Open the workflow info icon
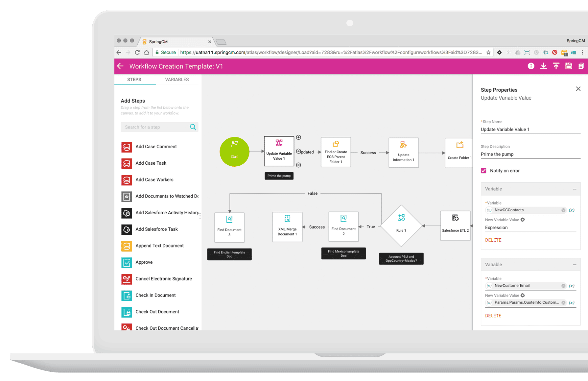This screenshot has width=588, height=381. coord(531,66)
